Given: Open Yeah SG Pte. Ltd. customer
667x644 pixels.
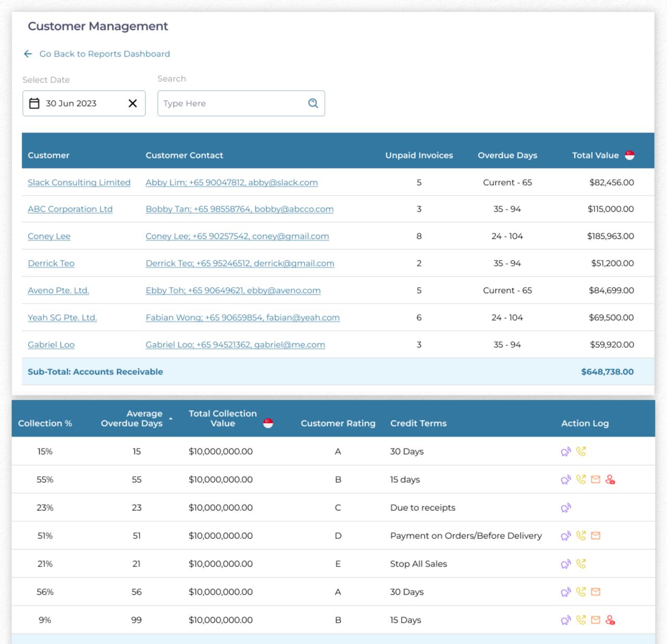Looking at the screenshot, I should (x=63, y=318).
